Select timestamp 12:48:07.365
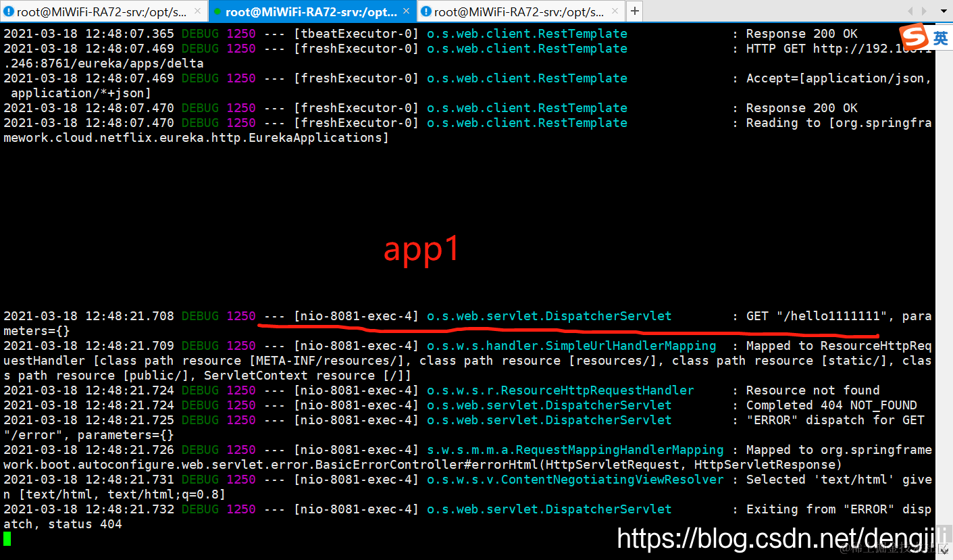The width and height of the screenshot is (953, 560). (130, 34)
